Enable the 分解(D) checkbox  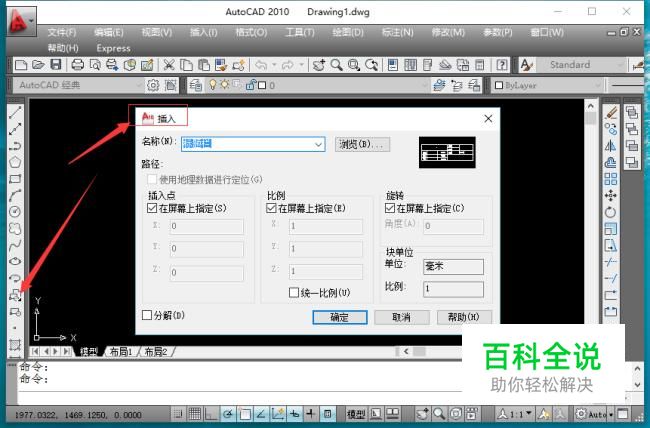coord(147,315)
